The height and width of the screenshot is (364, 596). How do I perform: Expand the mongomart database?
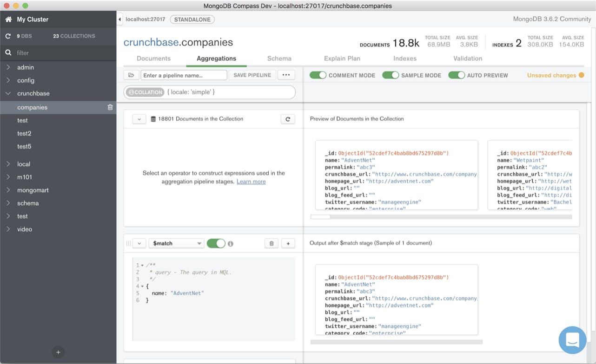(x=8, y=190)
